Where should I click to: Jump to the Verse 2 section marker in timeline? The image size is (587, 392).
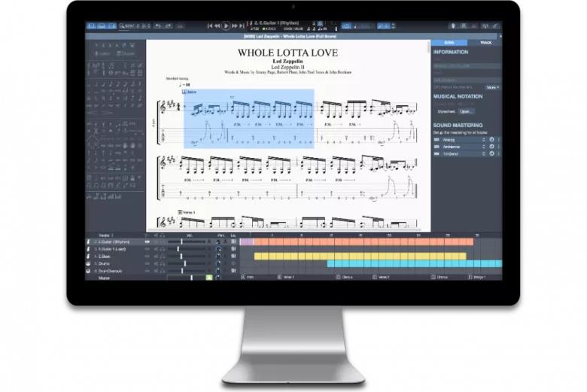pos(382,277)
